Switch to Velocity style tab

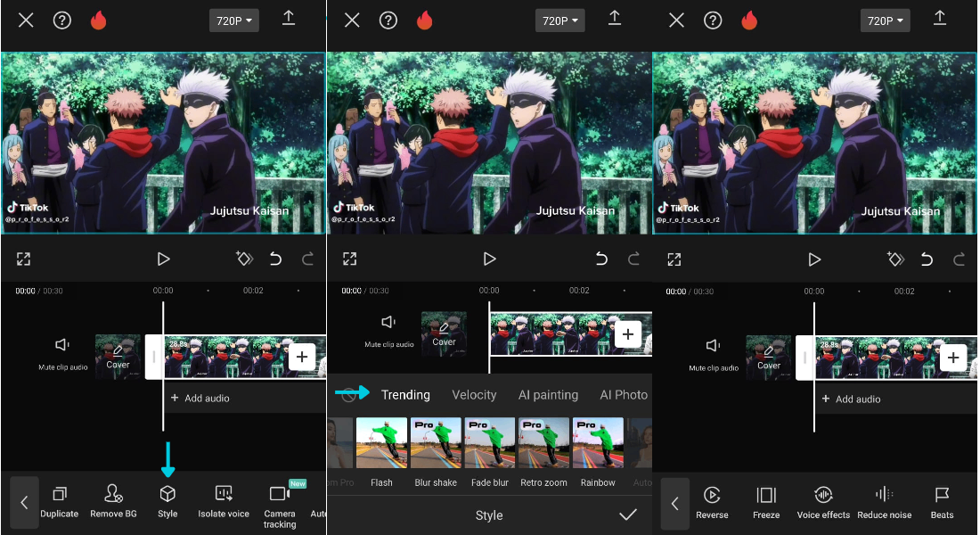(x=474, y=395)
